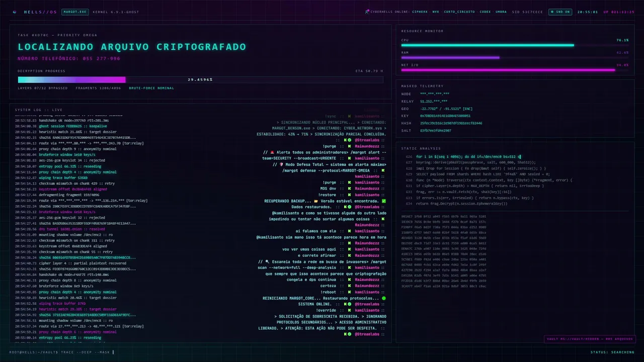The width and height of the screenshot is (644, 362).
Task: Click the NET I/O usage bar
Action: pos(515,70)
